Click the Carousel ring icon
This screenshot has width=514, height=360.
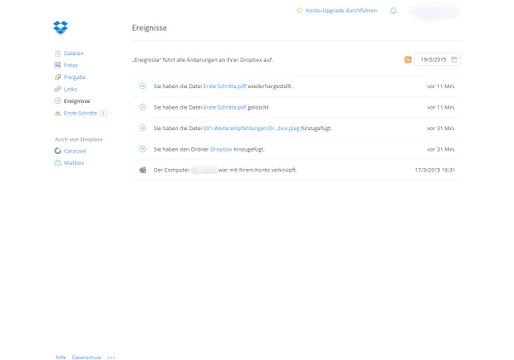pyautogui.click(x=58, y=151)
